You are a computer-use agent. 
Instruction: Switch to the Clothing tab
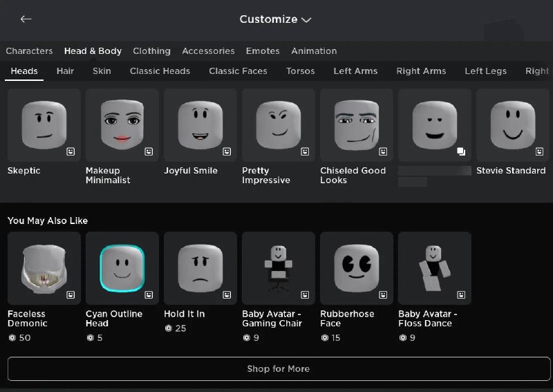[x=151, y=51]
